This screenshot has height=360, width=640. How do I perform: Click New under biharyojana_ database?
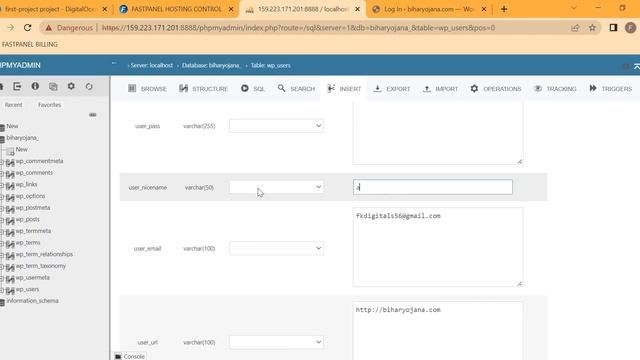click(x=22, y=149)
